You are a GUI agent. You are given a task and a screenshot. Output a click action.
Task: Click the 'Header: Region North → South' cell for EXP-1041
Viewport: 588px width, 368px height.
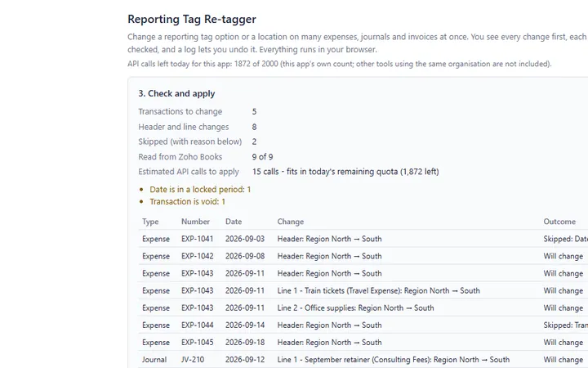click(x=329, y=239)
